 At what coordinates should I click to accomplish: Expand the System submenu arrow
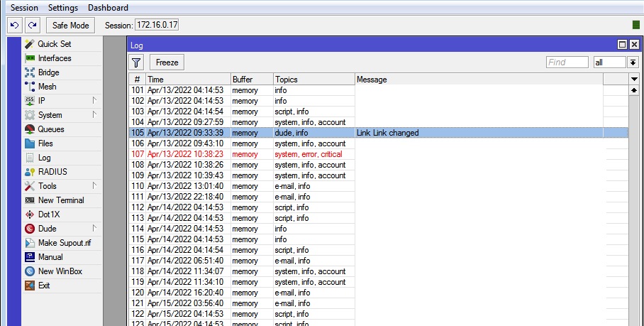point(94,114)
